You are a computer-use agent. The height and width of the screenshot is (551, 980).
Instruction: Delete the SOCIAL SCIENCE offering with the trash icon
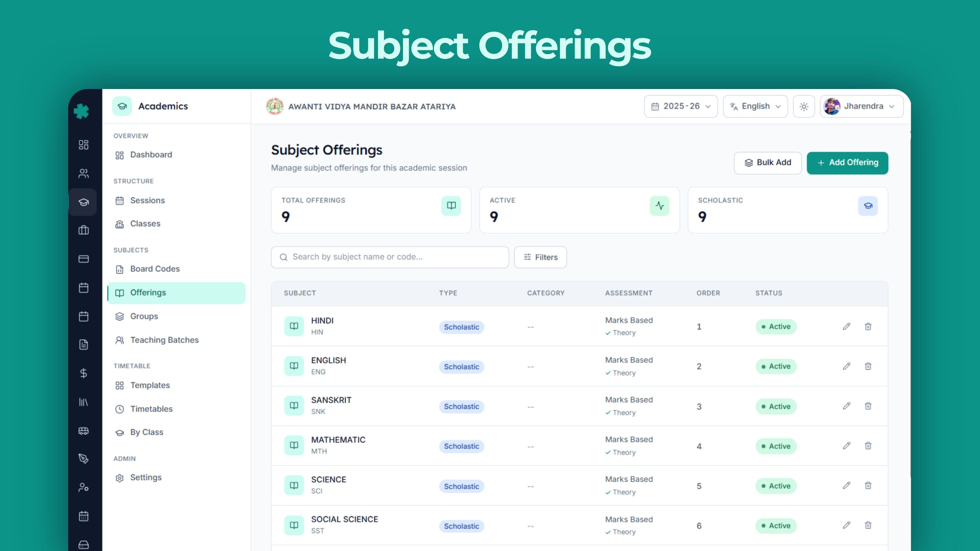point(868,525)
